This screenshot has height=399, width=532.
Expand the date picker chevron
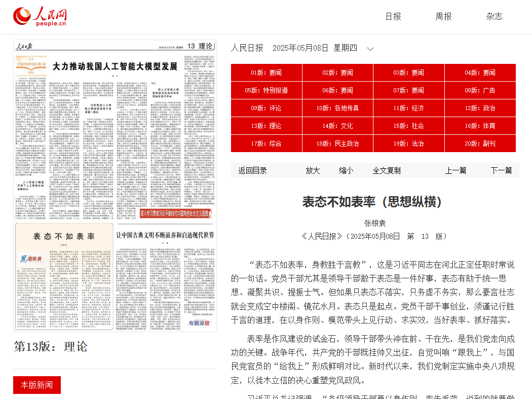tap(370, 49)
